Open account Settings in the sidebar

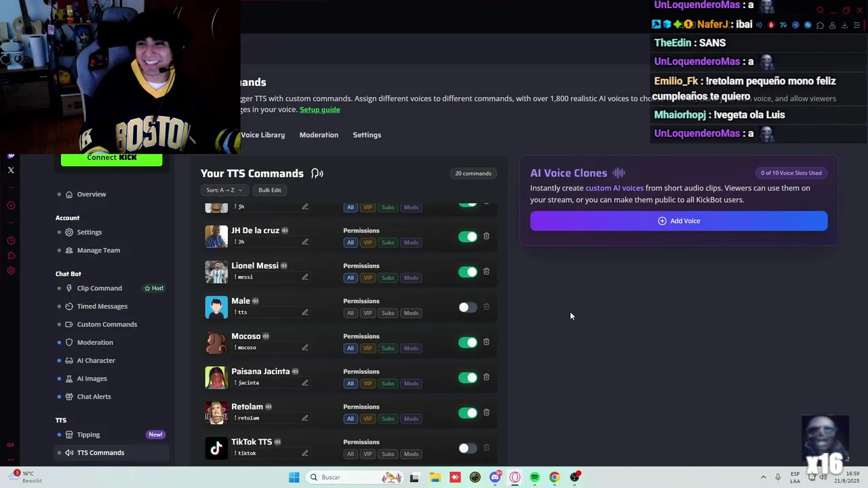(x=89, y=232)
